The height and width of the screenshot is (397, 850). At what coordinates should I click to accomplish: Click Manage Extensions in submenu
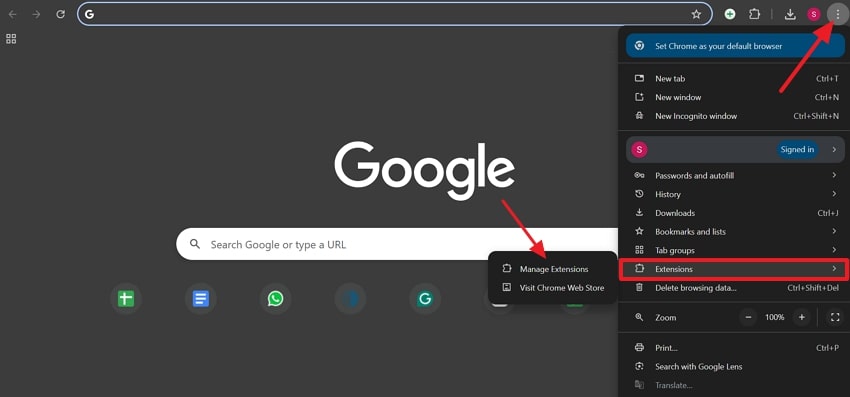[x=552, y=269]
